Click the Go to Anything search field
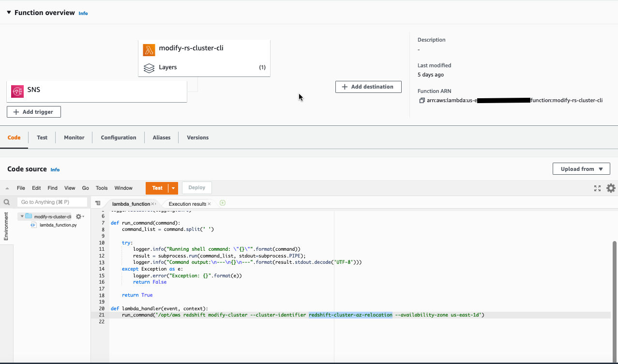 pos(52,202)
